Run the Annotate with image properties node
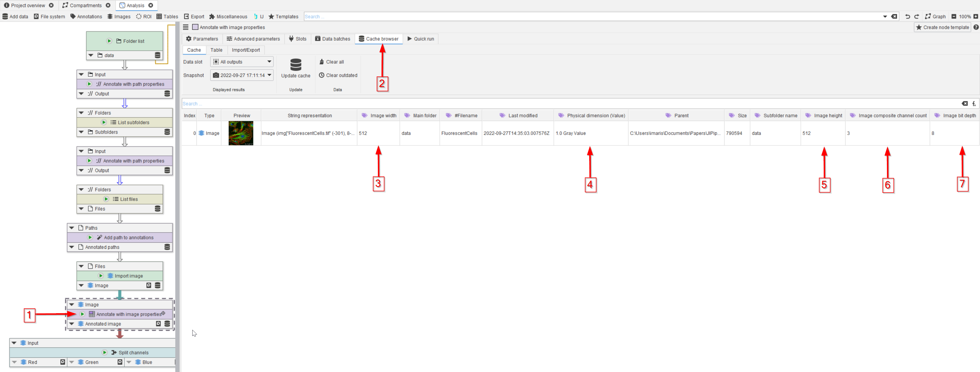980x372 pixels. 82,314
